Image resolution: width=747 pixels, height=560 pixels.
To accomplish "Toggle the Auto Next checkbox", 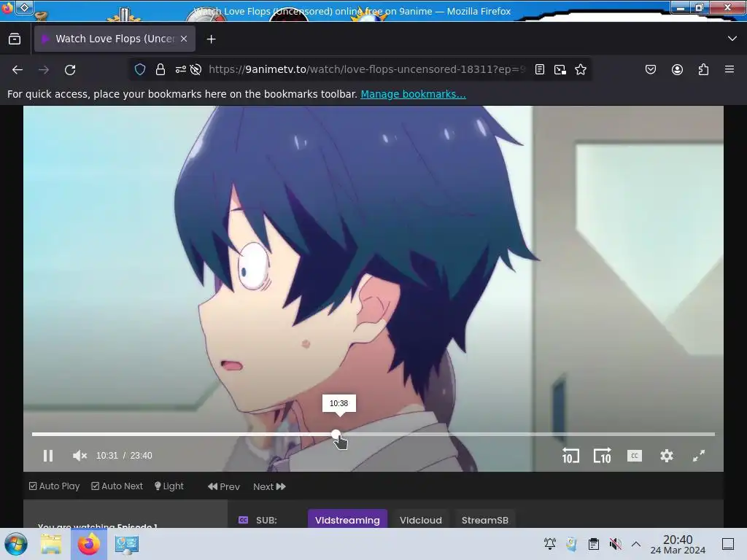I will pyautogui.click(x=117, y=486).
